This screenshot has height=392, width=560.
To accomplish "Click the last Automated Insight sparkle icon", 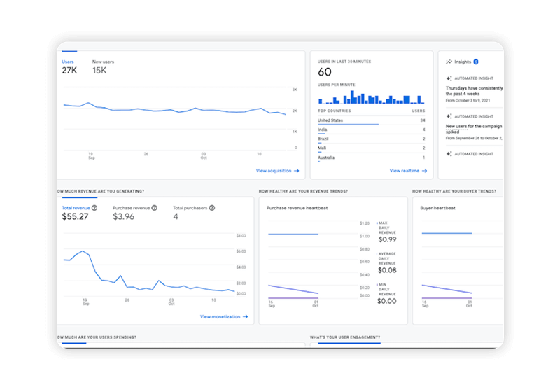I will [x=449, y=154].
